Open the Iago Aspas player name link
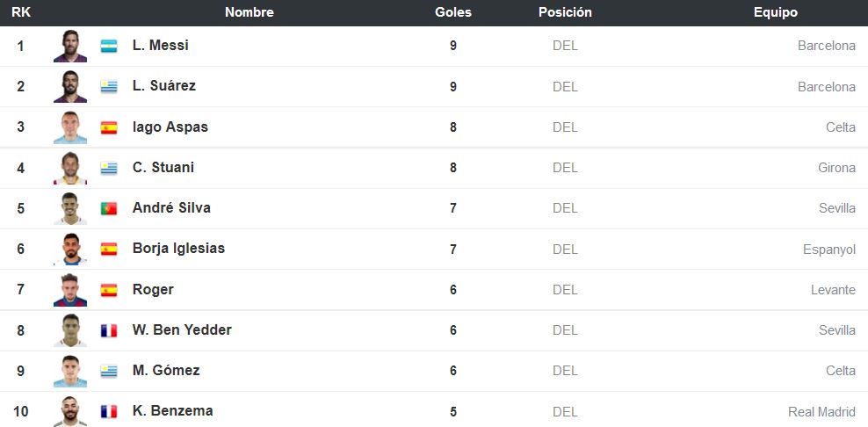868x427 pixels. pyautogui.click(x=170, y=127)
